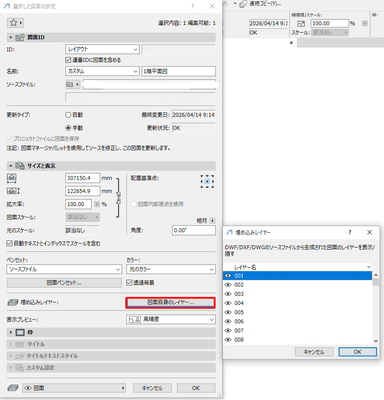
Task: Toggle the 透過背景 checkbox
Action: pyautogui.click(x=129, y=282)
